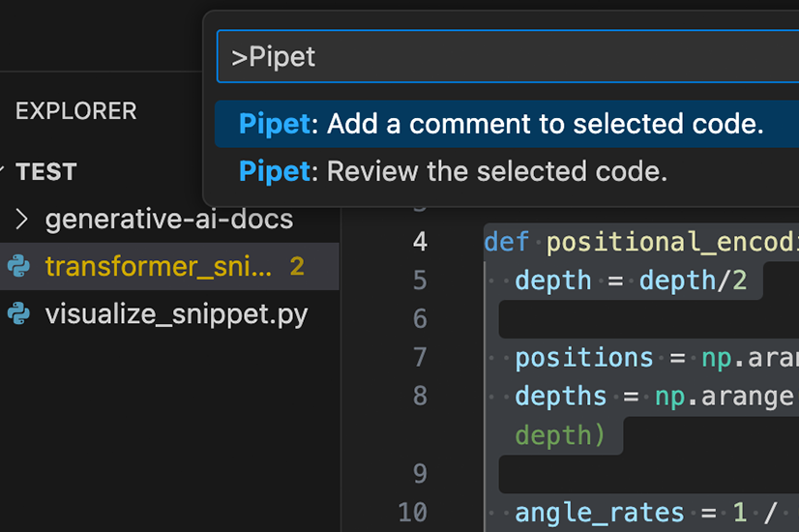Select the generative-ai-docs folder name
Screen dimensions: 799x532
point(168,220)
